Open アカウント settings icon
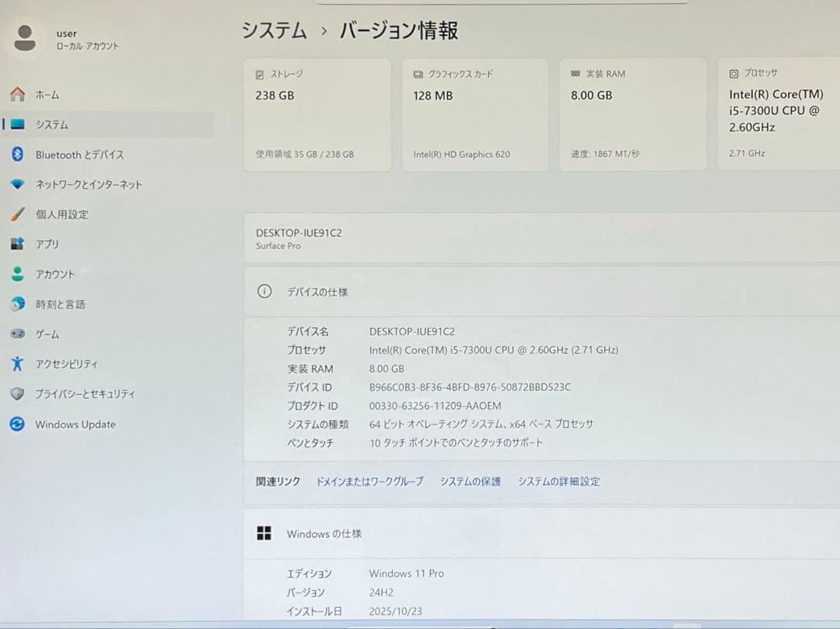This screenshot has width=840, height=629. (x=17, y=274)
